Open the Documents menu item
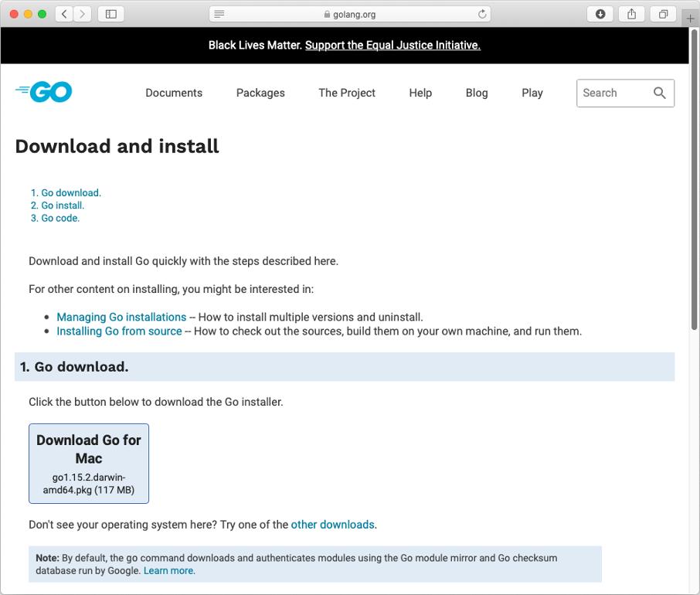The height and width of the screenshot is (595, 700). point(174,93)
